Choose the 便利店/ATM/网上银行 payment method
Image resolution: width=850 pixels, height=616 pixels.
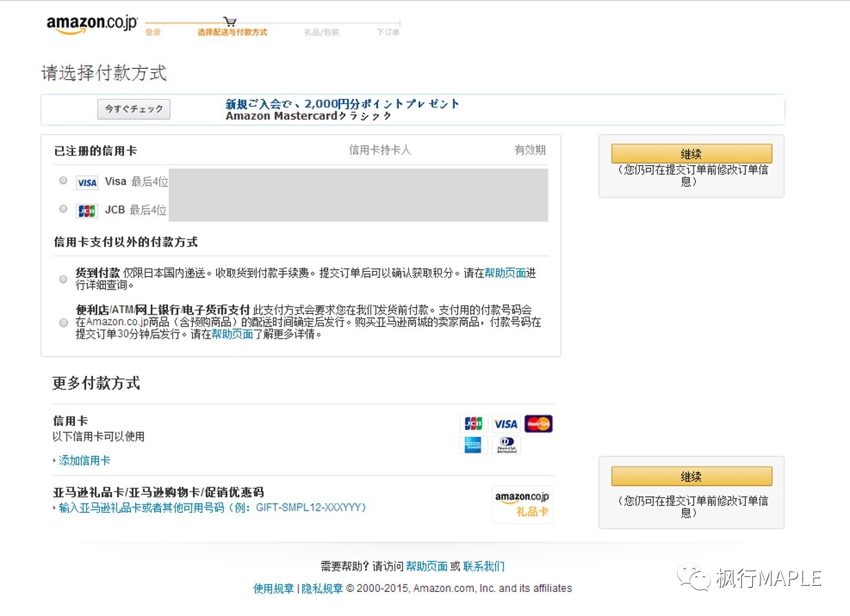63,321
